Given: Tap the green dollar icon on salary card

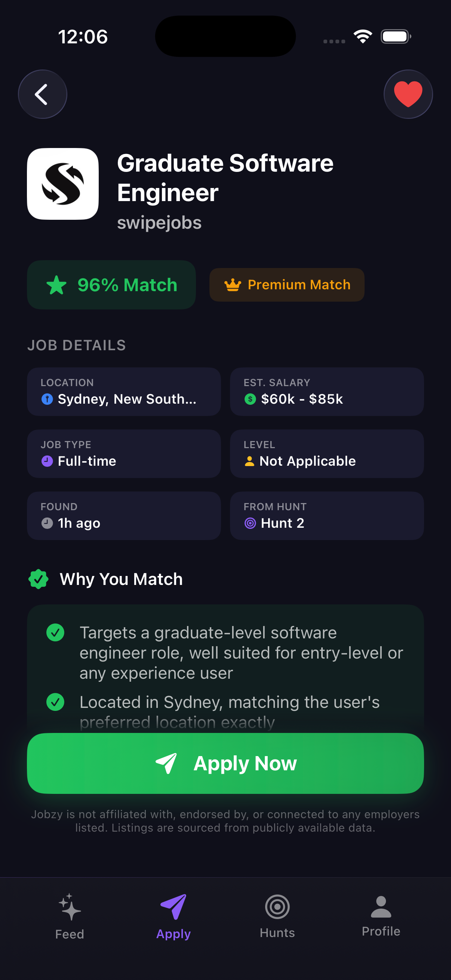Looking at the screenshot, I should click(250, 399).
